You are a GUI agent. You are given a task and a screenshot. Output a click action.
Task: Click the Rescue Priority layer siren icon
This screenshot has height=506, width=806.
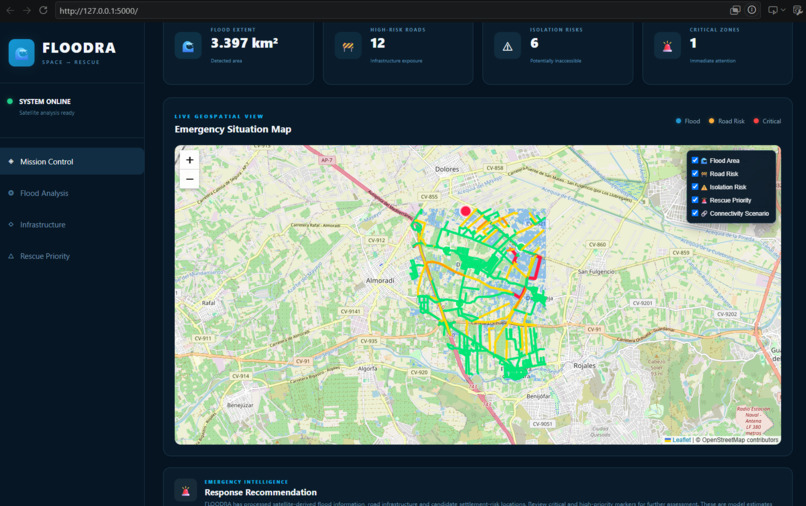pyautogui.click(x=704, y=201)
